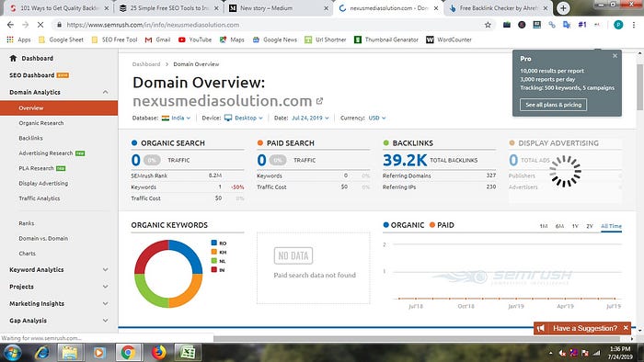Viewport: 644px width, 362px height.
Task: Select All Time chart range
Action: (611, 226)
